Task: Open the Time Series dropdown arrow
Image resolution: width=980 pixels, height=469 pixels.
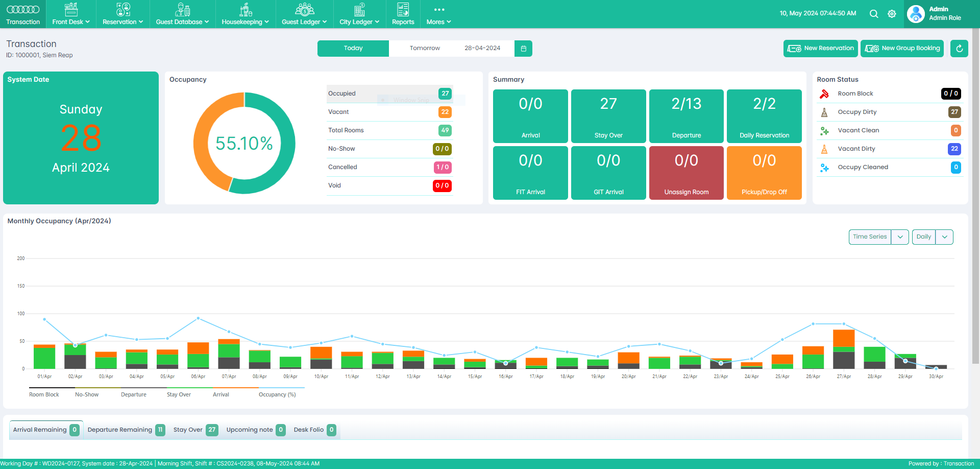Action: click(x=900, y=237)
